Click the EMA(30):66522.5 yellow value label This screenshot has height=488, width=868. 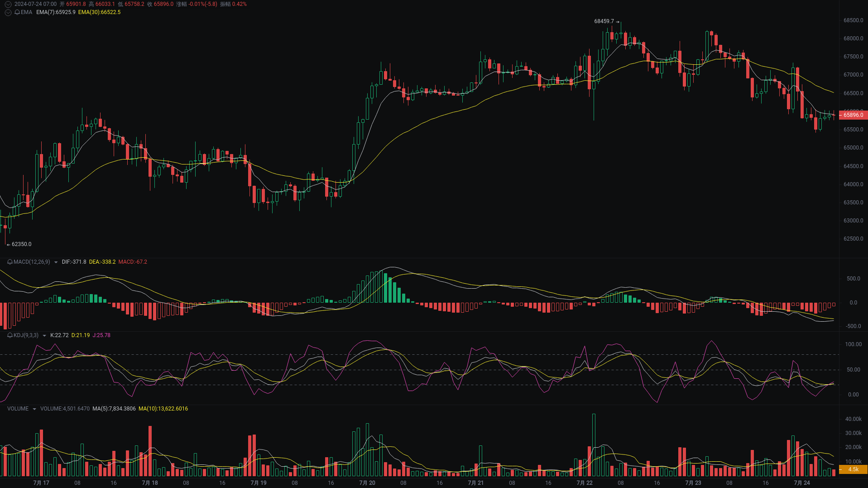click(100, 13)
